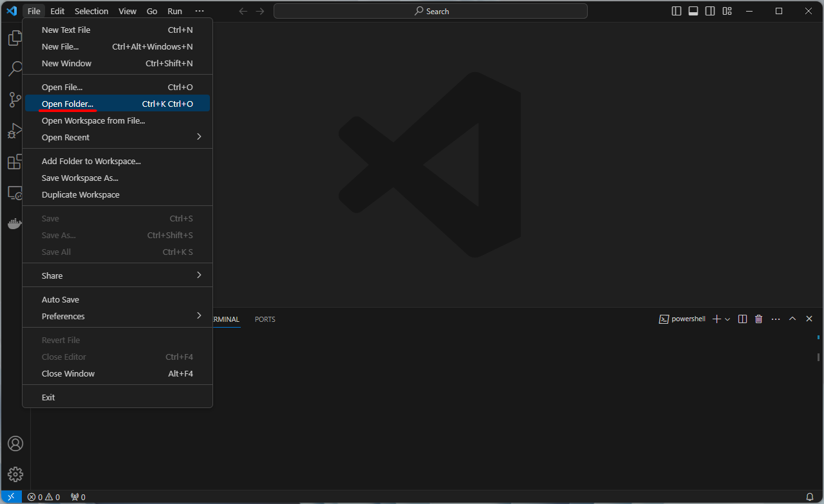Toggle the bottom panel layout icon
The width and height of the screenshot is (824, 504).
(x=693, y=11)
